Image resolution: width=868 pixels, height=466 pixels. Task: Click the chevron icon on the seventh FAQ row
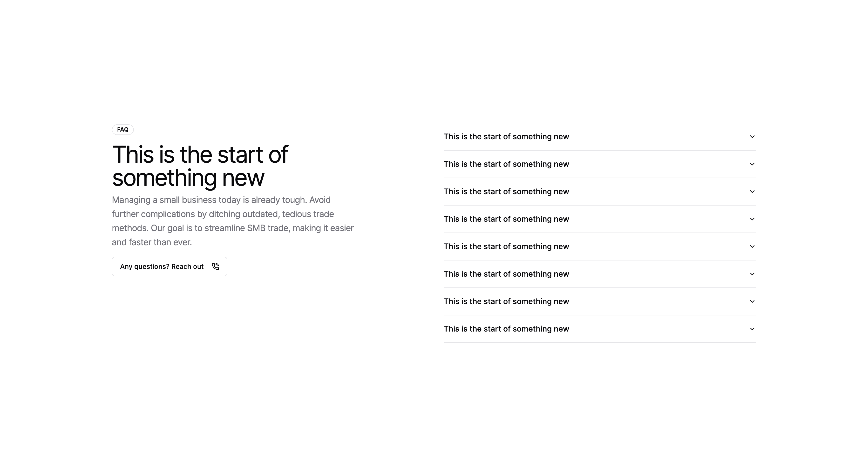pos(752,301)
